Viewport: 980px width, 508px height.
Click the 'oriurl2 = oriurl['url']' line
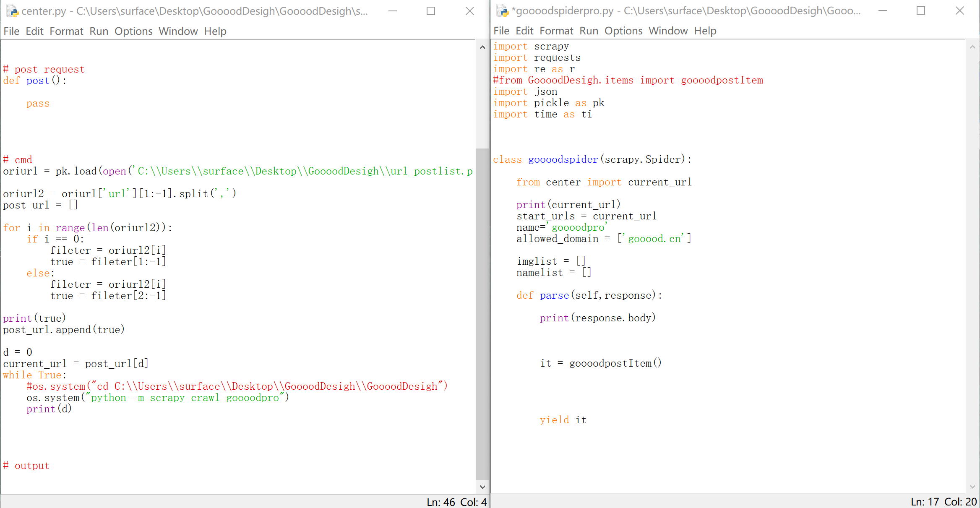120,194
